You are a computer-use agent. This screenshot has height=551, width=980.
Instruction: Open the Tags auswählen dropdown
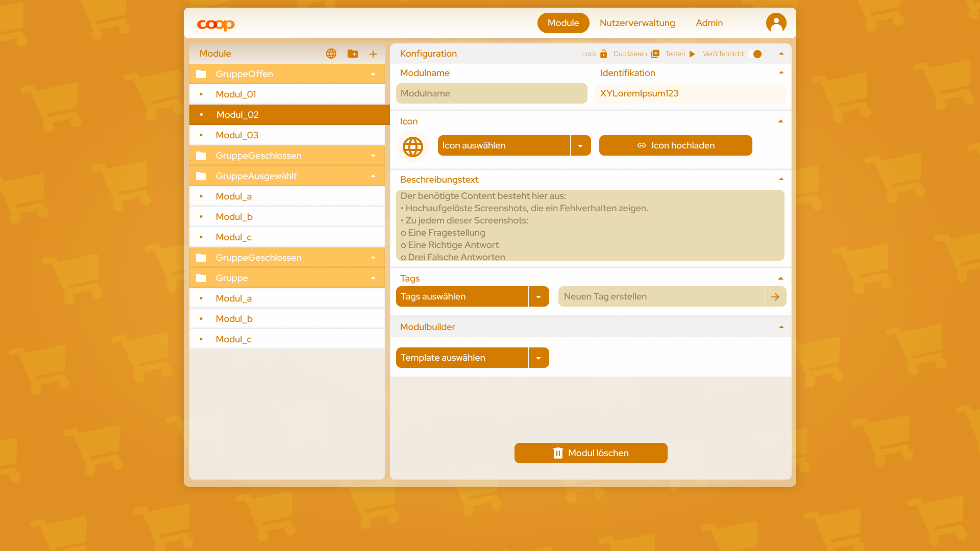tap(538, 296)
